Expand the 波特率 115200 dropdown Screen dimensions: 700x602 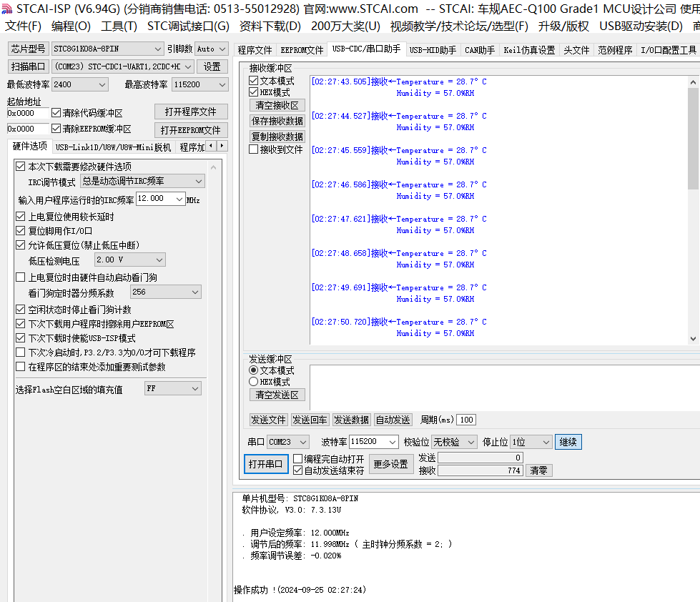click(391, 443)
